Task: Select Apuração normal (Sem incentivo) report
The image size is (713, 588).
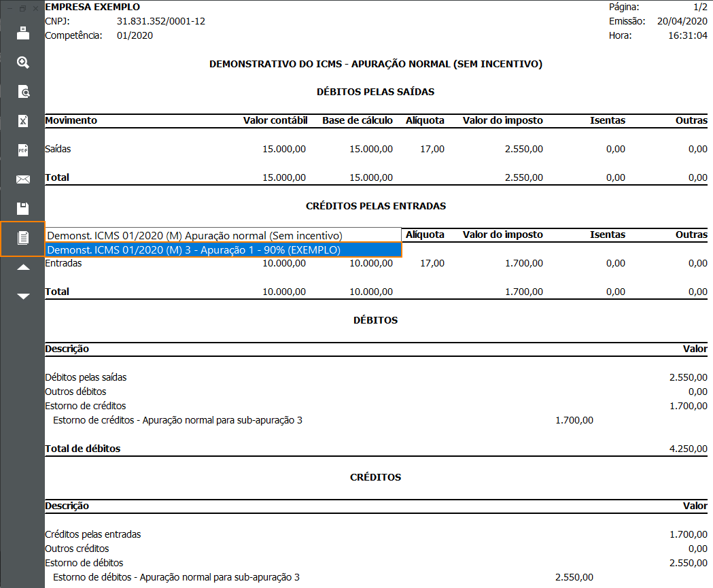Action: [223, 236]
